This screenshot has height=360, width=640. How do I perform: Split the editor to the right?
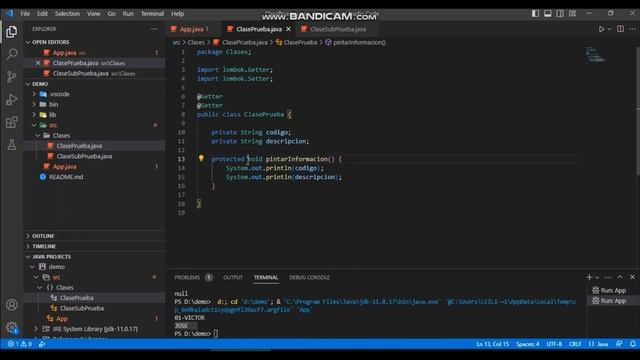pos(620,29)
